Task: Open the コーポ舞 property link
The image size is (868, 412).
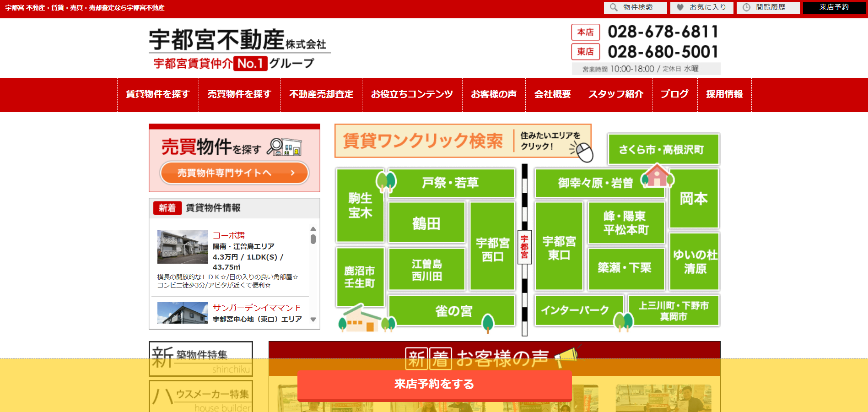Action: click(x=229, y=235)
